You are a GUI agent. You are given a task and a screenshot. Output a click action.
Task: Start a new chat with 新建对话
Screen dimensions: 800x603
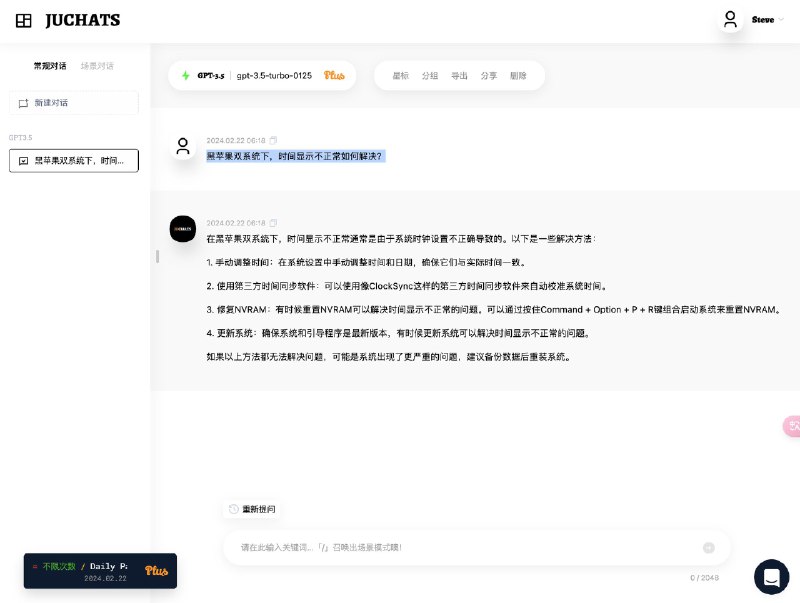pos(74,103)
